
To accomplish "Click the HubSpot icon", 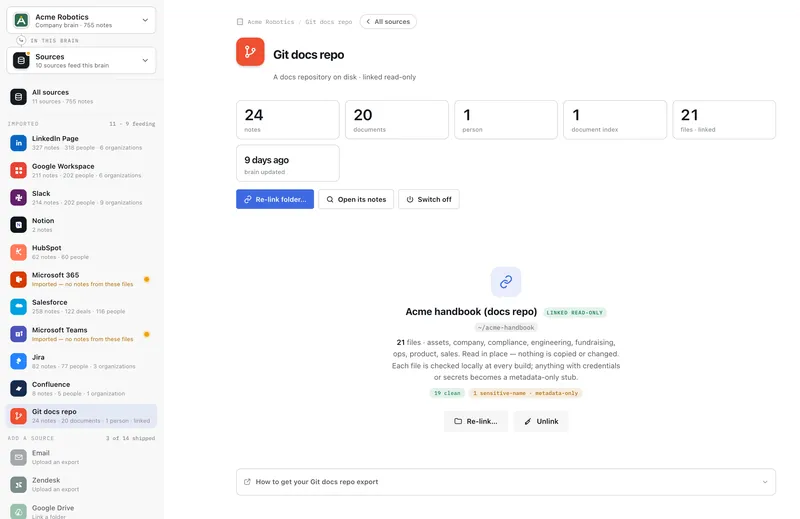I will pyautogui.click(x=18, y=252).
